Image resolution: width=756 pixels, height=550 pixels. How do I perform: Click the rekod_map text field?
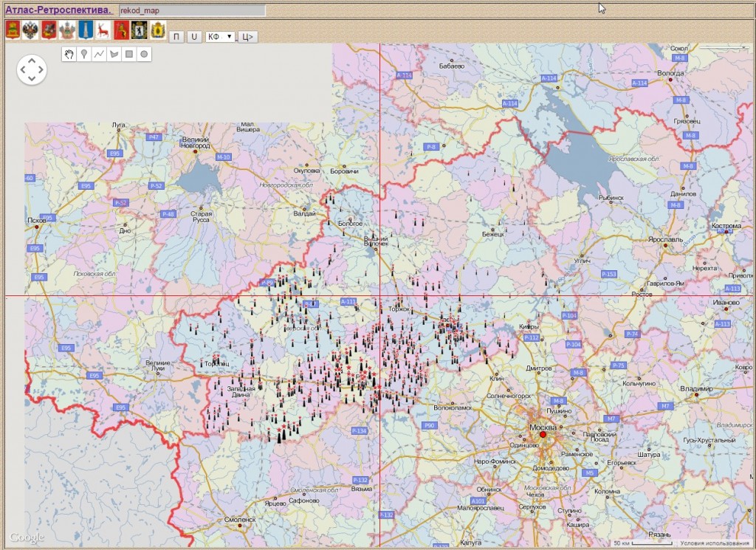[191, 11]
